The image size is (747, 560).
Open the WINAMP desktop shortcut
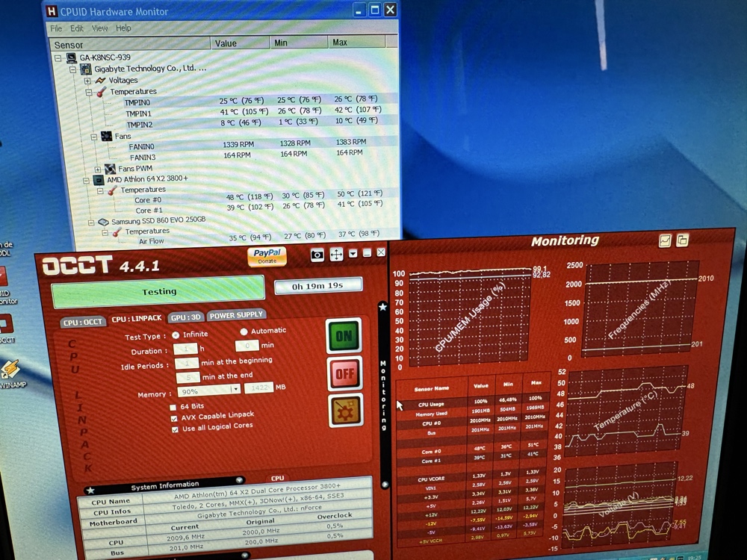click(x=10, y=374)
